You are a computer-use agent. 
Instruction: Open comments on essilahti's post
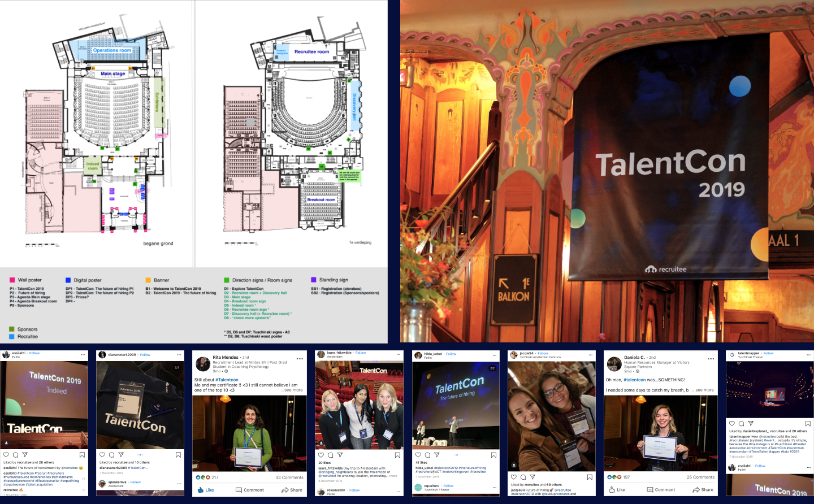point(15,455)
